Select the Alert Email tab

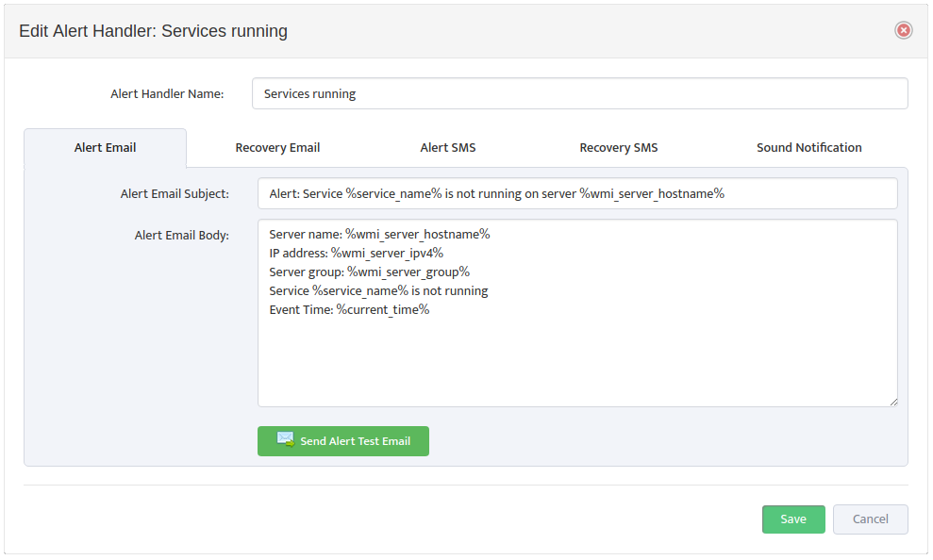click(105, 148)
